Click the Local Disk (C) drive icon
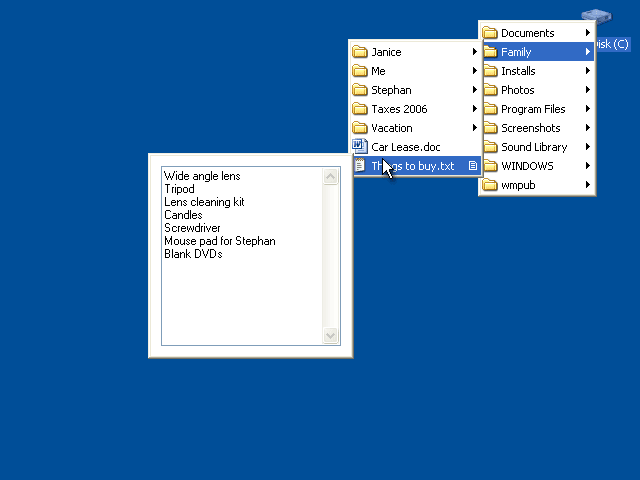 [596, 17]
